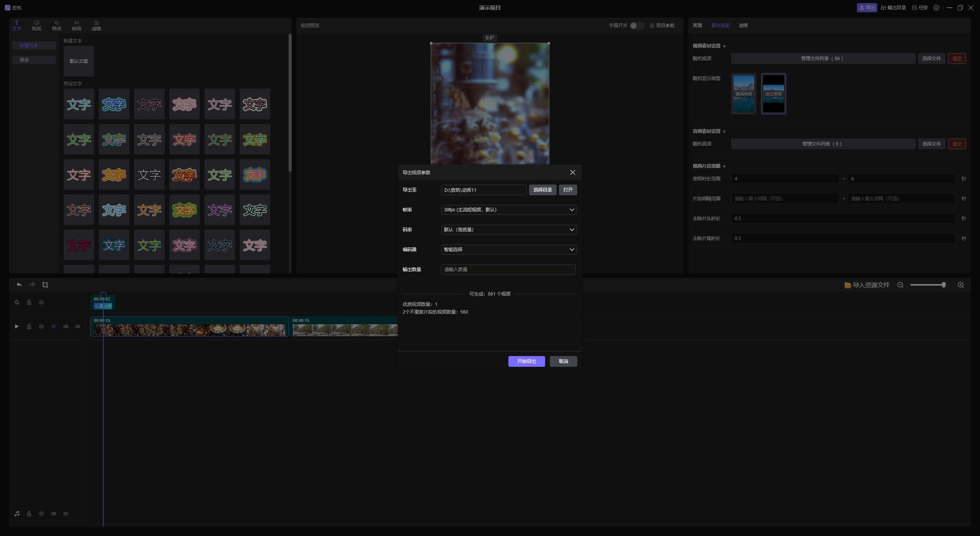980x536 pixels.
Task: Lock the video track with the padlock icon
Action: [x=29, y=327]
